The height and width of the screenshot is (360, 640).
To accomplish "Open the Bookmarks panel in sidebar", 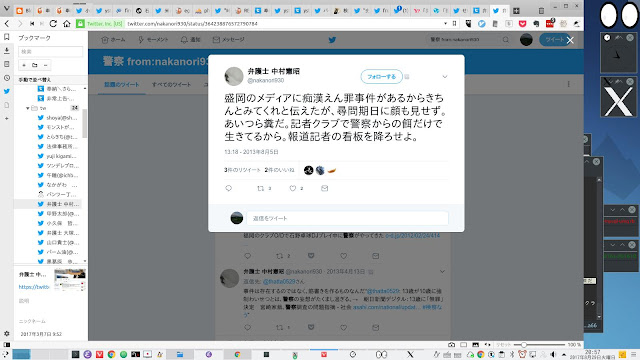I will click(x=7, y=37).
